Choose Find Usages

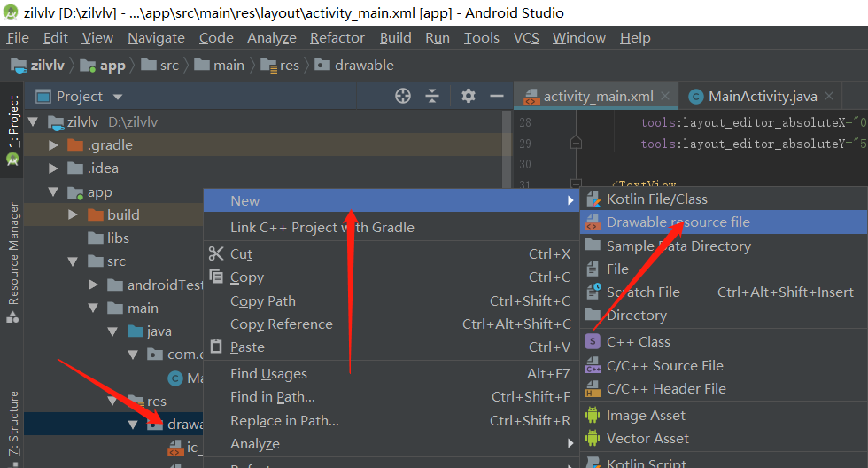(391, 374)
